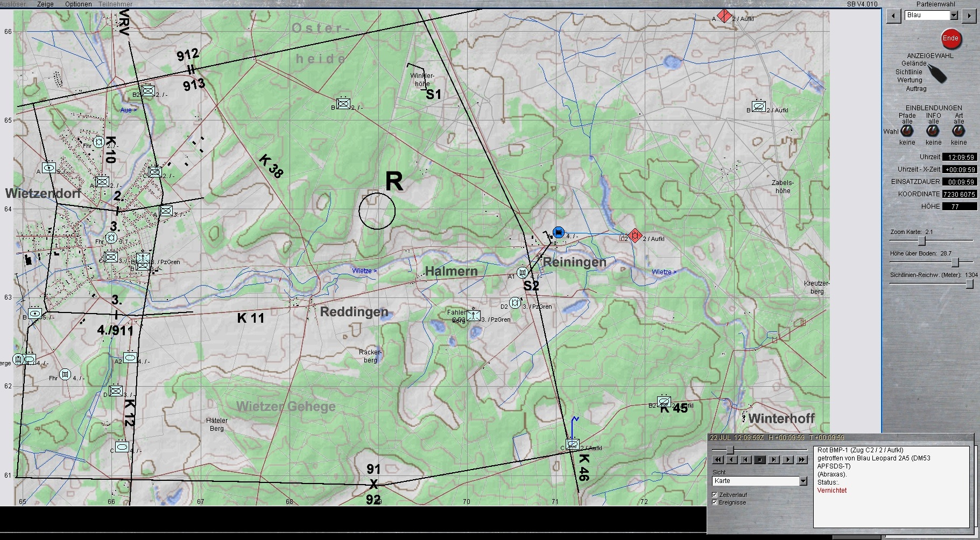The image size is (980, 540).
Task: Open the Blau party dropdown
Action: 954,16
